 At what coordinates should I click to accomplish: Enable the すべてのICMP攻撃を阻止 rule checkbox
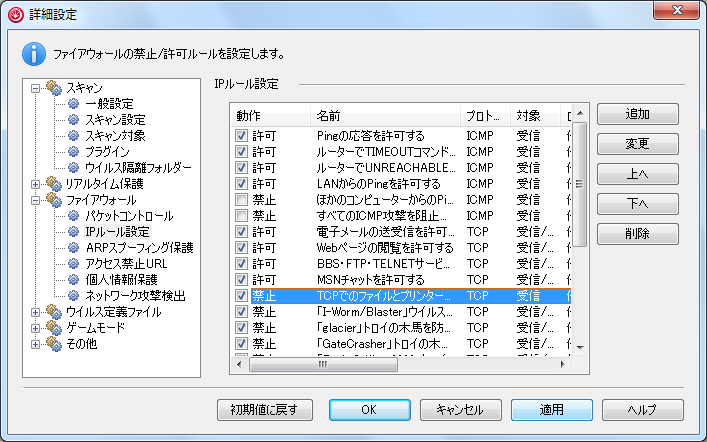coord(241,215)
